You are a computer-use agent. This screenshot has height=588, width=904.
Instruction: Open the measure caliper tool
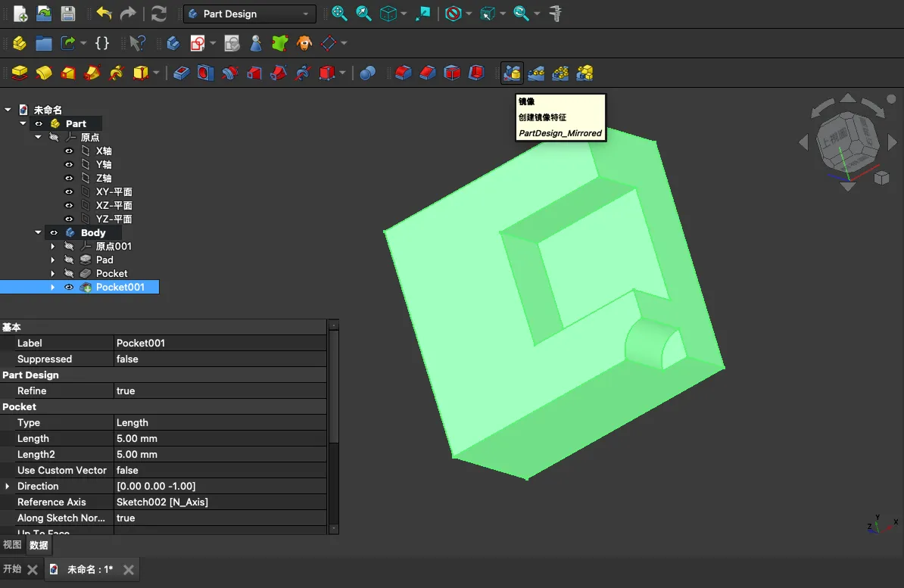tap(556, 14)
